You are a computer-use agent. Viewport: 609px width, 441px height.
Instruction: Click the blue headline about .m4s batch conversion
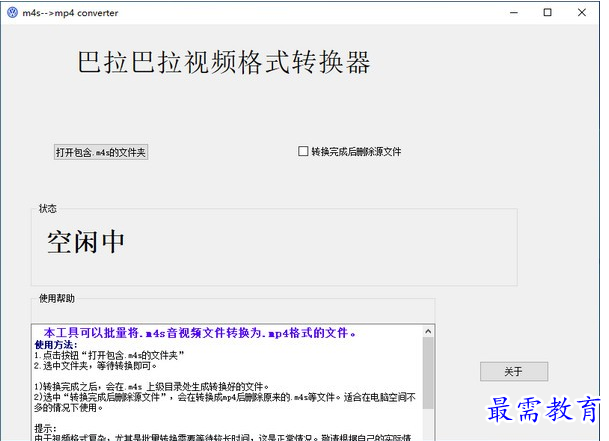200,333
